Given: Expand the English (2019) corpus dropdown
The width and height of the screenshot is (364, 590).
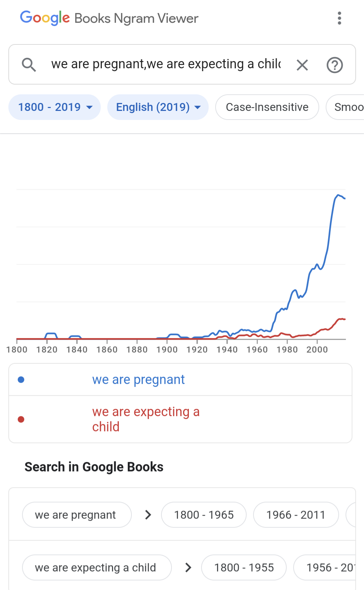Looking at the screenshot, I should click(x=158, y=107).
